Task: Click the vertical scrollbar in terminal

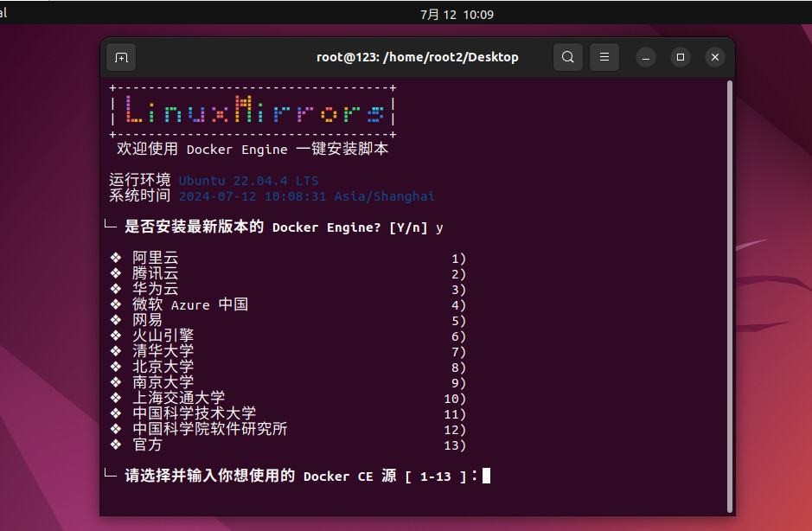Action: [x=730, y=297]
